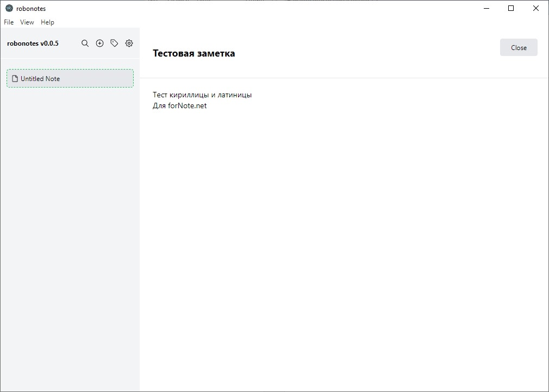Click the note title "Тестовая заметка"
Screen dimensions: 549x392
pos(194,53)
